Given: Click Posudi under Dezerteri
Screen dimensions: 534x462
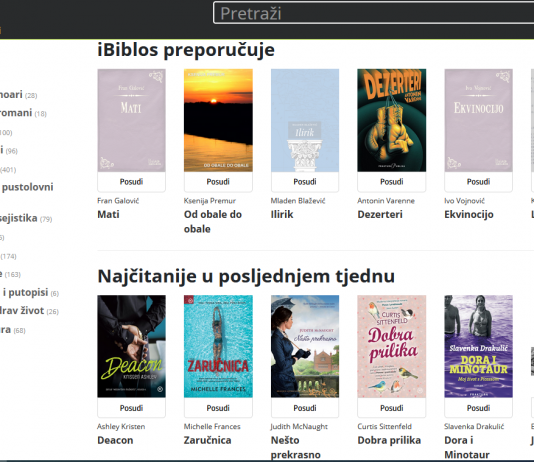Looking at the screenshot, I should [x=392, y=182].
